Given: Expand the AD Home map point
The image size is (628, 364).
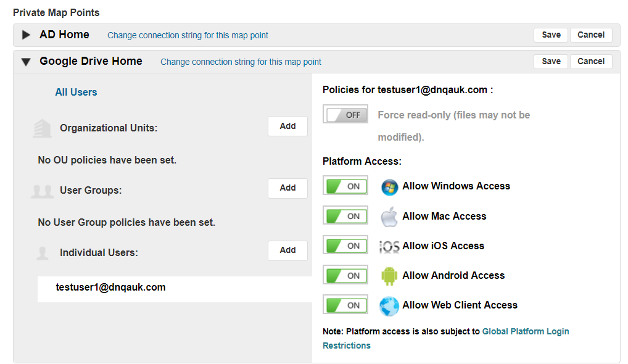Looking at the screenshot, I should 26,35.
